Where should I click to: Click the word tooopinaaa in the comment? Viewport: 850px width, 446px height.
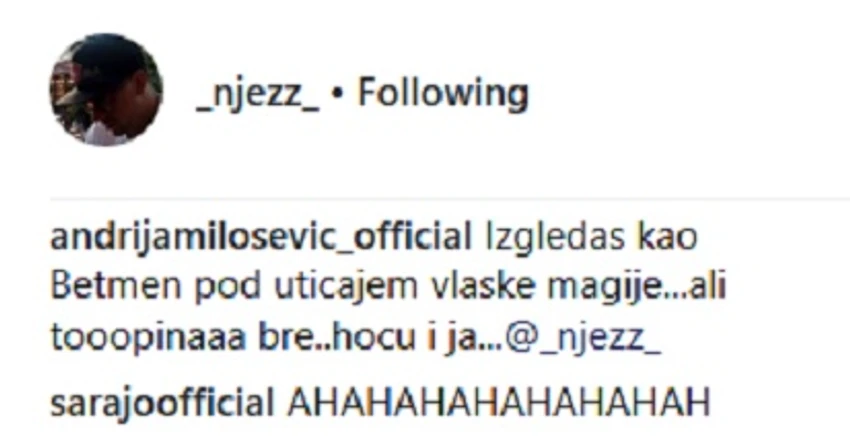[148, 339]
